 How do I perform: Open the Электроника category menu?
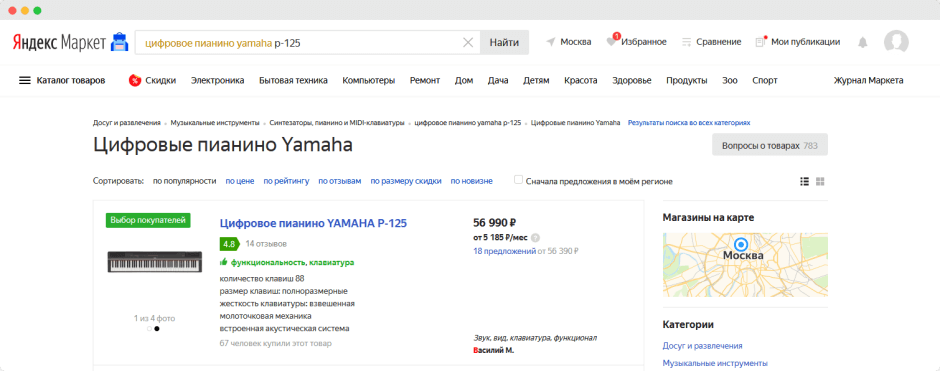pyautogui.click(x=218, y=80)
